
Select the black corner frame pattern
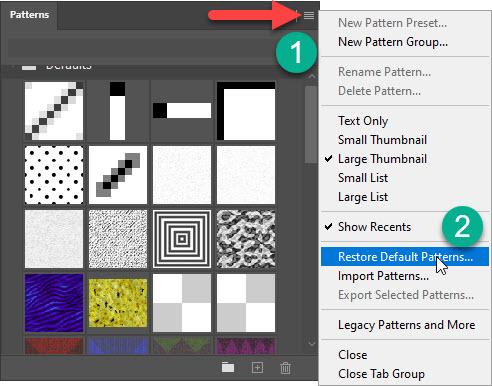(x=246, y=111)
